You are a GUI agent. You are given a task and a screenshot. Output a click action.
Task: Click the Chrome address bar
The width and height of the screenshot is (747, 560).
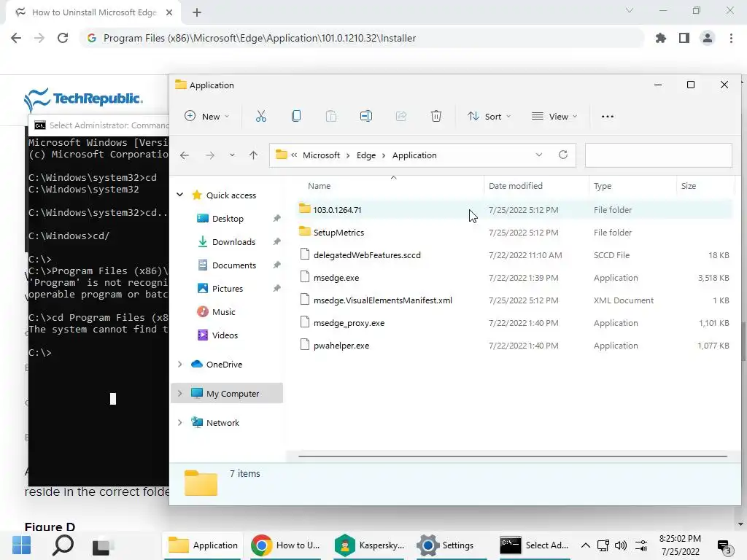click(362, 38)
